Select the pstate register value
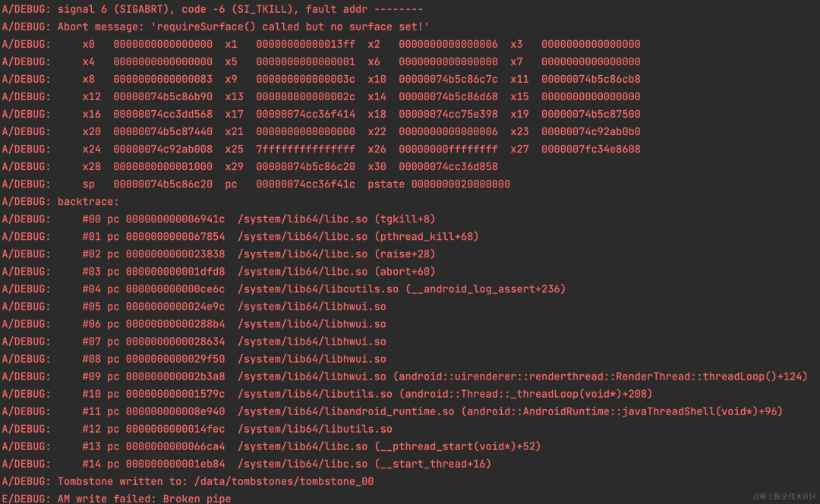This screenshot has width=820, height=504. pos(460,184)
